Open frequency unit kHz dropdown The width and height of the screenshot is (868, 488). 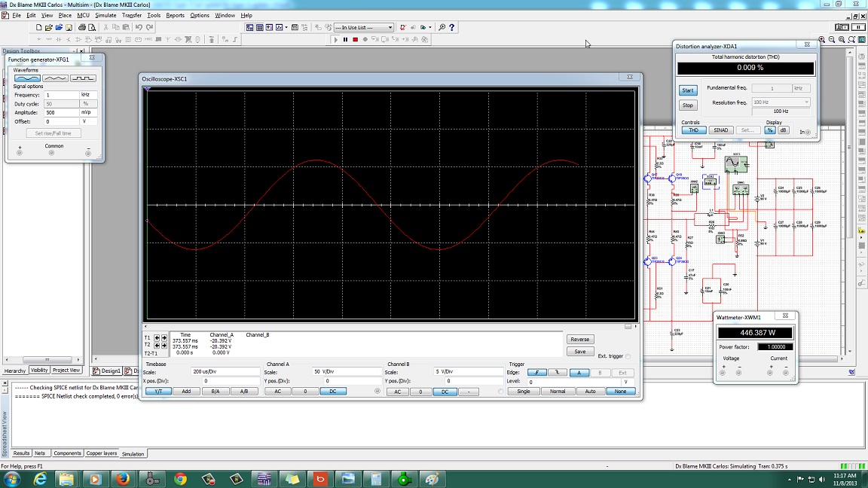[89, 95]
